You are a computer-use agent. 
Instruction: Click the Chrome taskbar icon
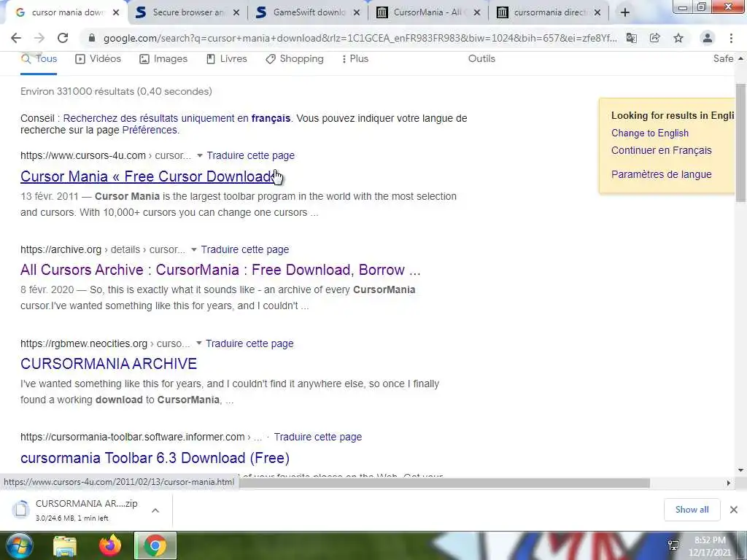point(155,545)
